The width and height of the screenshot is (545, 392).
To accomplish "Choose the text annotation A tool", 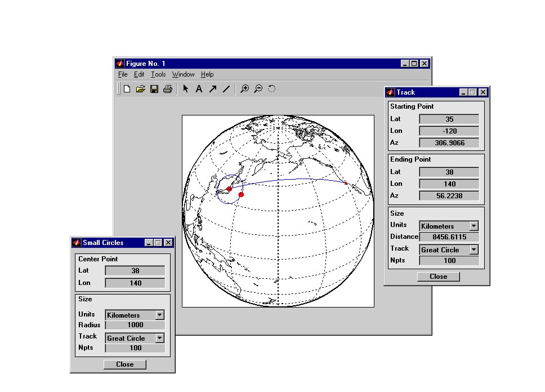I will (199, 89).
